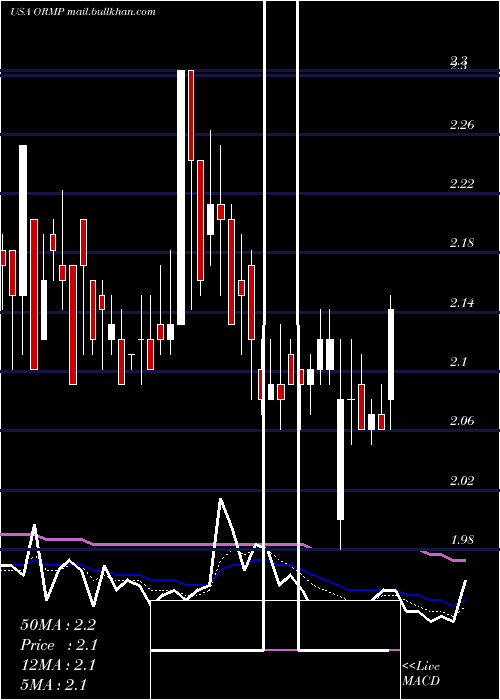
Task: Click the 2.14 price axis label
Action: tap(462, 303)
